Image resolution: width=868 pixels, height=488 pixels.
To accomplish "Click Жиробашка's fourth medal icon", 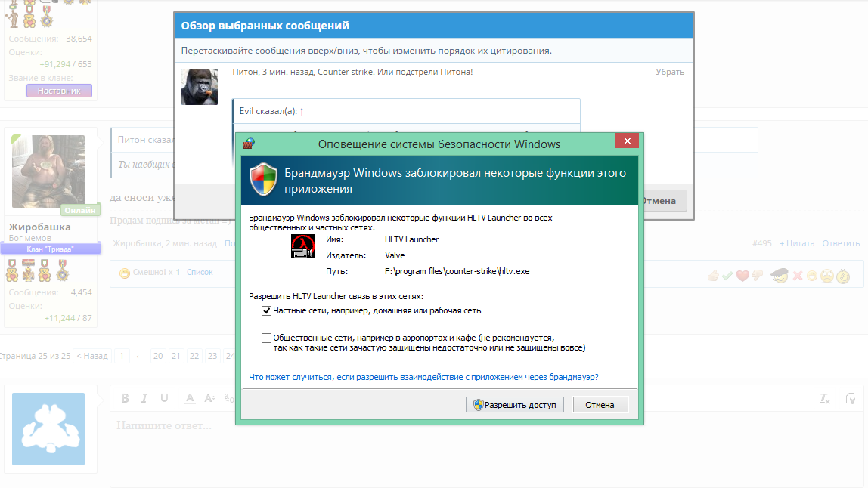I will 62,270.
